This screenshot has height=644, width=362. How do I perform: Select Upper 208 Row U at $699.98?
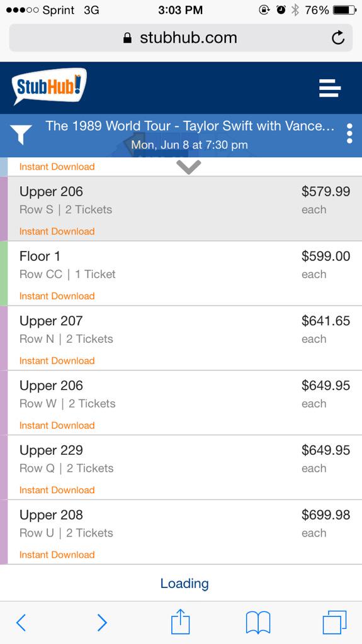[x=181, y=532]
